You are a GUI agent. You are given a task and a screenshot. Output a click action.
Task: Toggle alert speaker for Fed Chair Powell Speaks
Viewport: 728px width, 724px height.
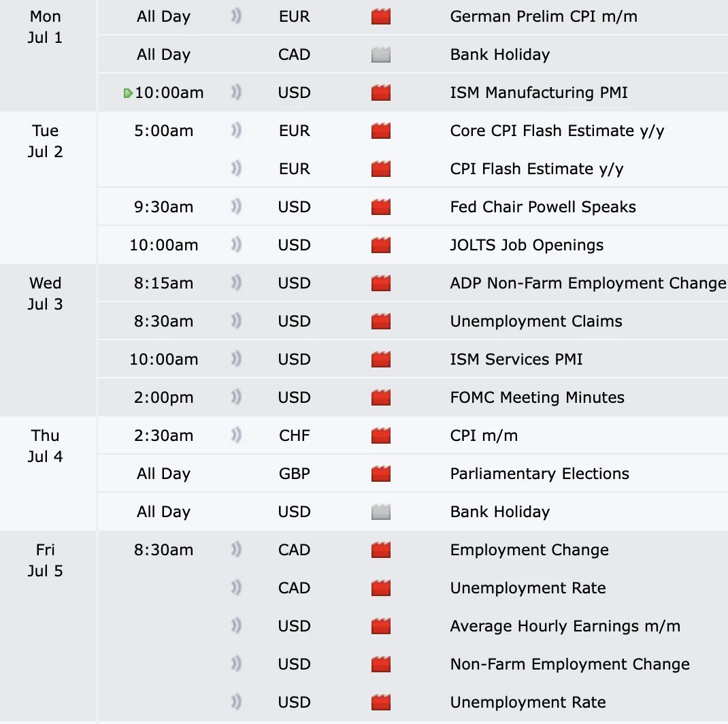(x=236, y=206)
